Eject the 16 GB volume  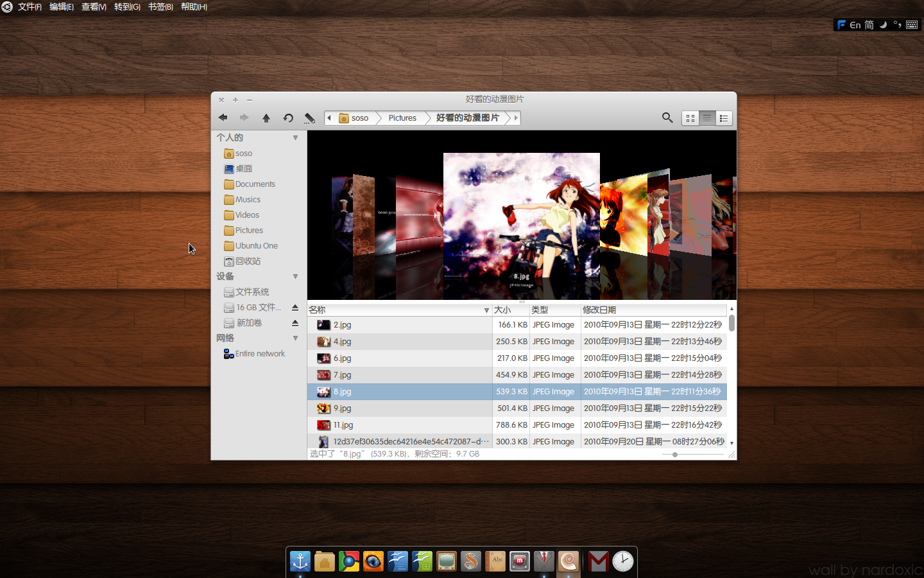tap(295, 308)
